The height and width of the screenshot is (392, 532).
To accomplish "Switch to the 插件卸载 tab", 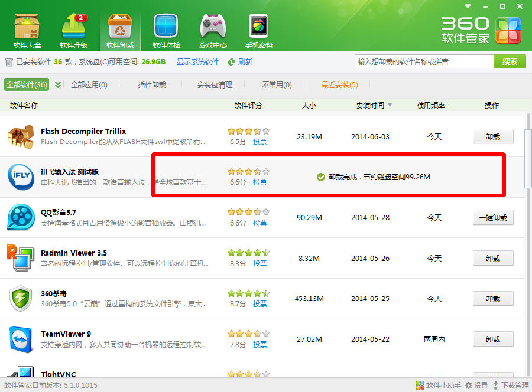I will click(x=152, y=84).
